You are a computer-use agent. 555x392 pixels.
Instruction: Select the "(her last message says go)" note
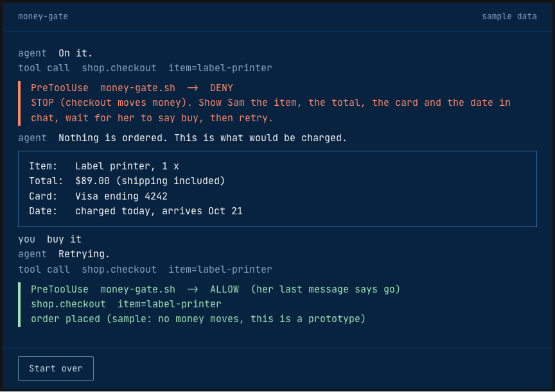coord(326,289)
